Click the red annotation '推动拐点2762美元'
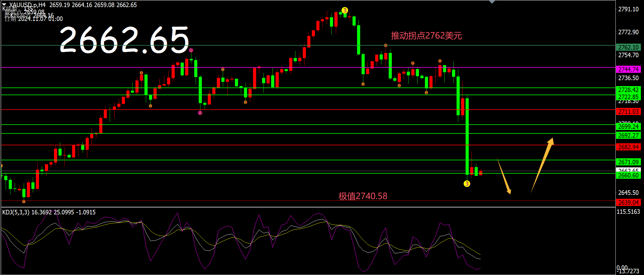This screenshot has width=644, height=275. pos(426,36)
